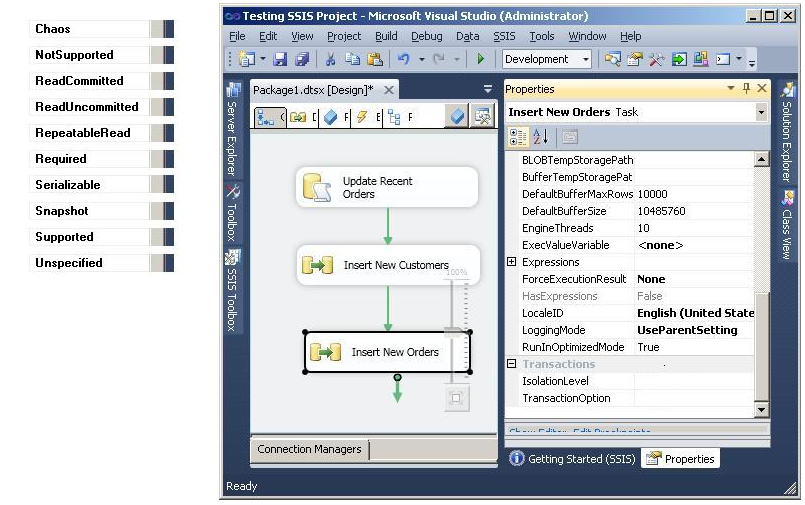Open the active files tab list dropdown
The width and height of the screenshot is (805, 505).
(x=488, y=89)
